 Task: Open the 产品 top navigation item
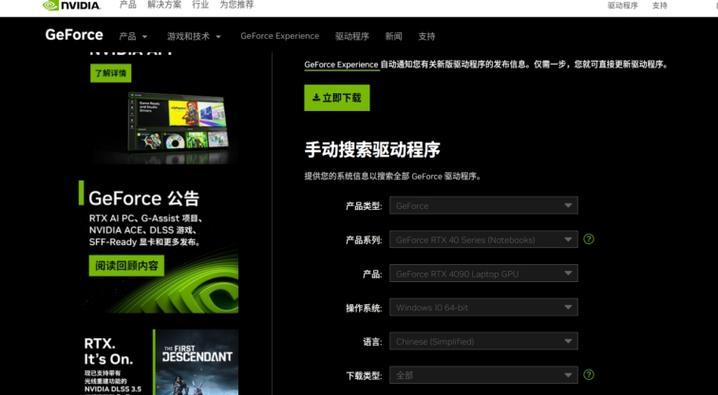tap(128, 5)
